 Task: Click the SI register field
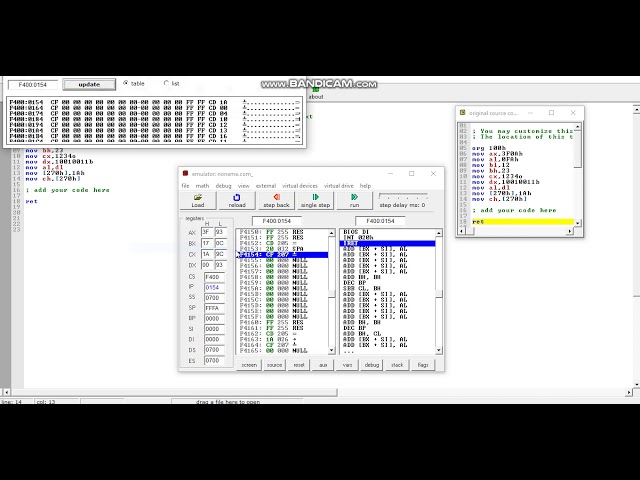214,329
